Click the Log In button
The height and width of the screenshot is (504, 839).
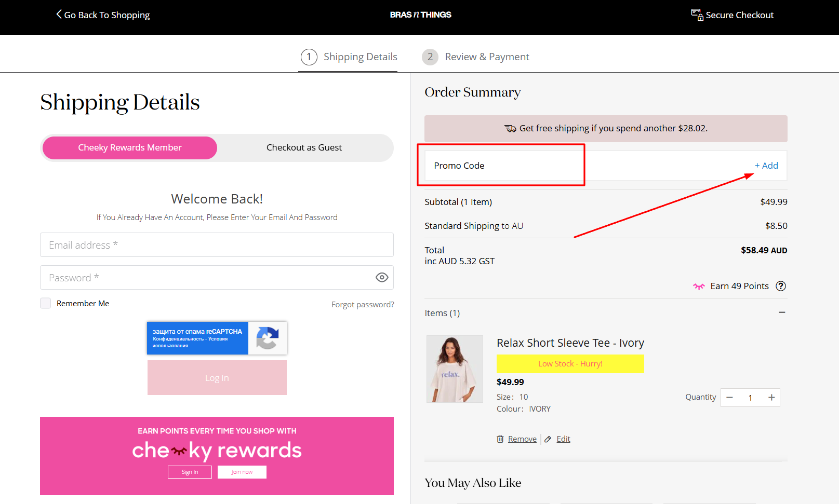[x=217, y=378]
